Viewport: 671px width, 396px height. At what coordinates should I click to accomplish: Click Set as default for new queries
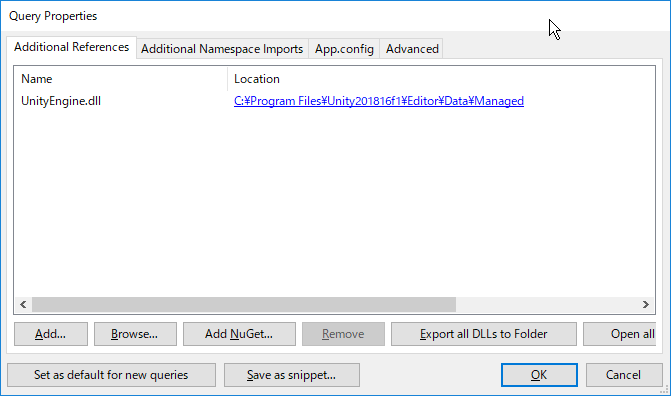tap(111, 375)
